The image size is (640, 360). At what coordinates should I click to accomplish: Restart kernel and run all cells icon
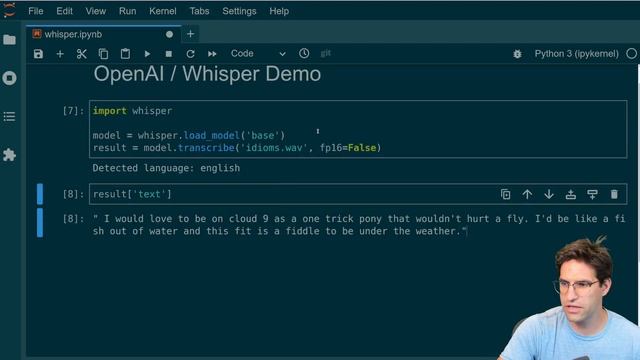[x=212, y=54]
